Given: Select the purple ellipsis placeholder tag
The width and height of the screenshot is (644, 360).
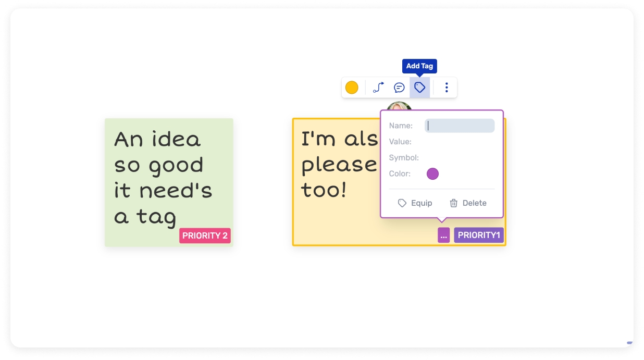Looking at the screenshot, I should click(443, 235).
